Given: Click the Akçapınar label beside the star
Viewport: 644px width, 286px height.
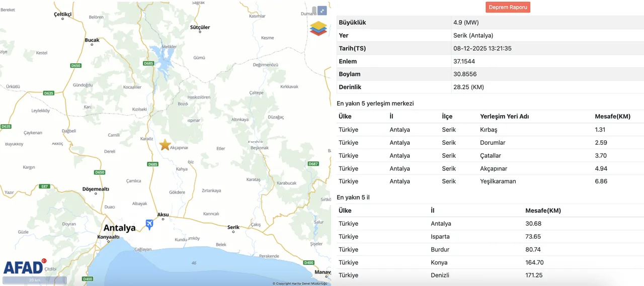Looking at the screenshot, I should click(179, 148).
